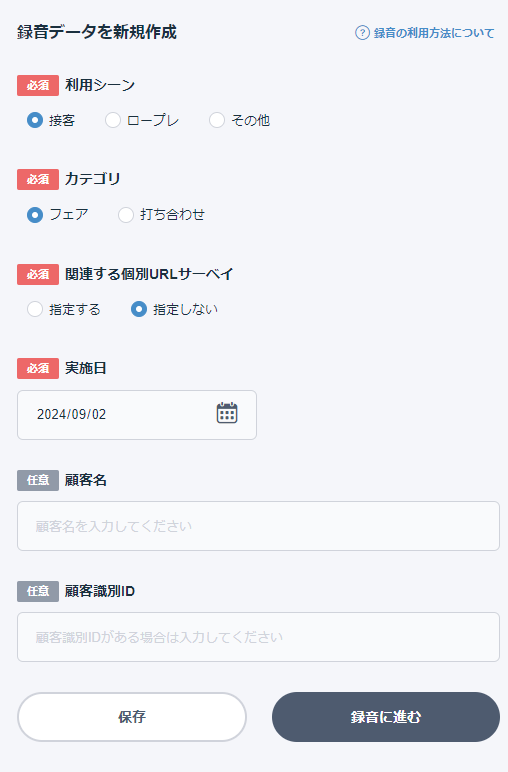Focus the 顧客識別ID input field
Screen dimensions: 508x772
pos(258,637)
